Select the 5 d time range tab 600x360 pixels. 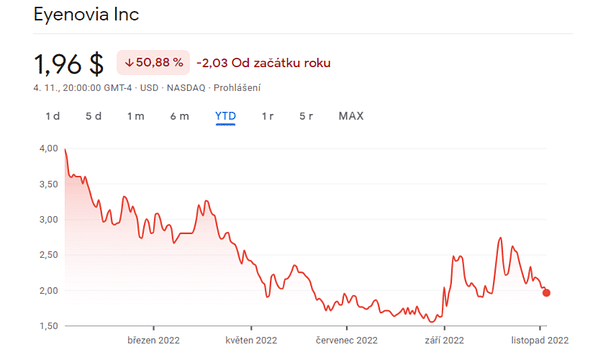[x=93, y=116]
